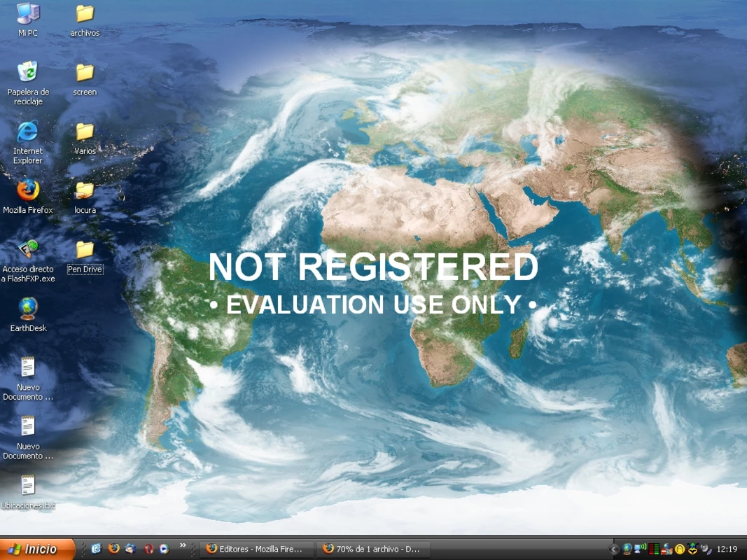Open the Inicio start menu
Screen dimensions: 747x560
click(x=37, y=549)
